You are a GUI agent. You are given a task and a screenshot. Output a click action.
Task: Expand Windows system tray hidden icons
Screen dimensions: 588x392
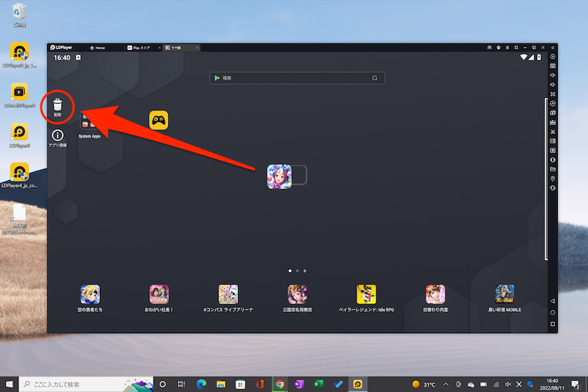pyautogui.click(x=446, y=384)
